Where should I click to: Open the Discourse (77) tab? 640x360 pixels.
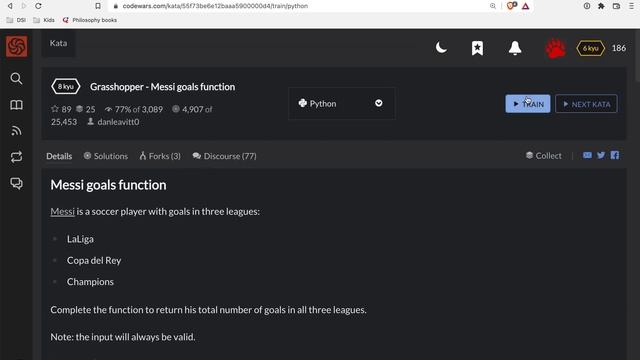click(224, 156)
